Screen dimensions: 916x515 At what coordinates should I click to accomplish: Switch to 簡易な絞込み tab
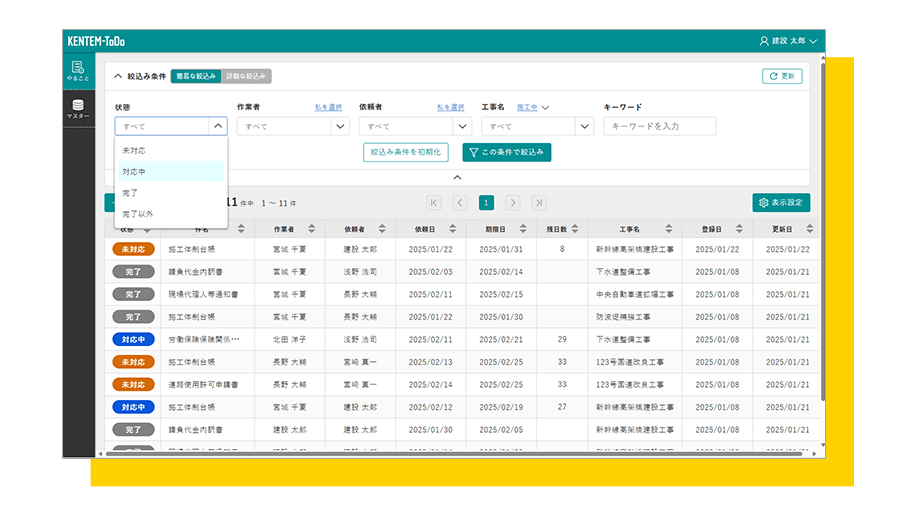pos(196,76)
